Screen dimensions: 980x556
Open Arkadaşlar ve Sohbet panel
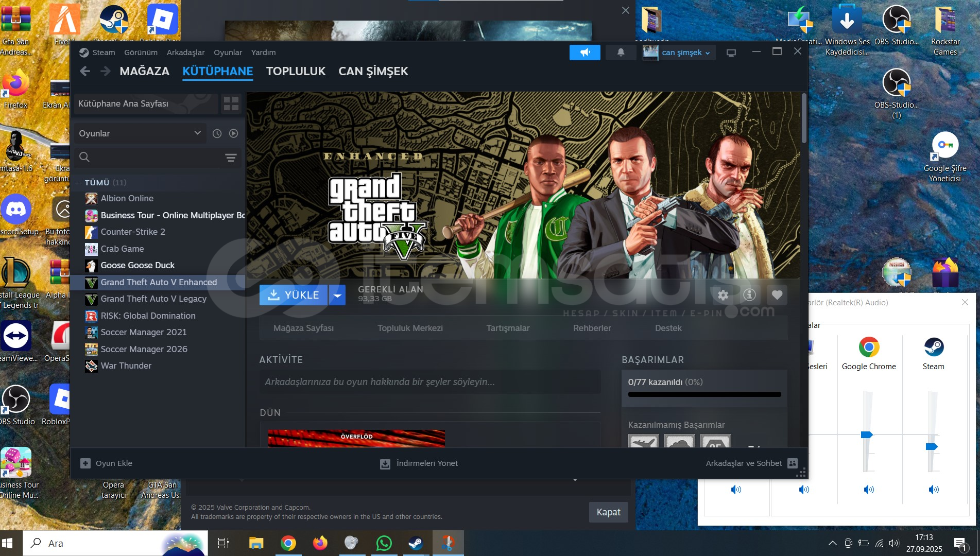751,463
